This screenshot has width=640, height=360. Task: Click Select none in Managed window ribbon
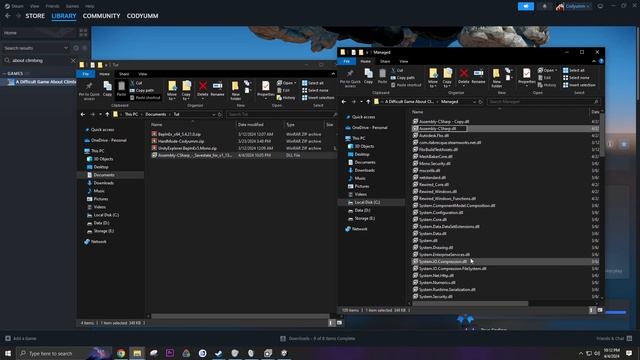(x=576, y=78)
